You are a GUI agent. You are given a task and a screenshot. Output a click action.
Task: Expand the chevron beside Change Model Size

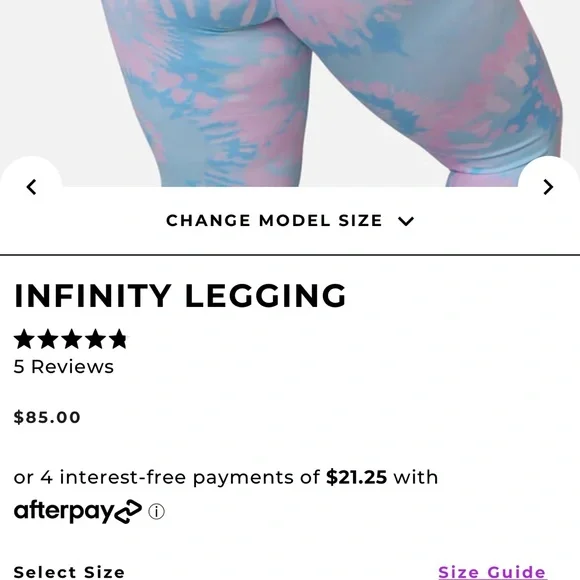click(406, 221)
